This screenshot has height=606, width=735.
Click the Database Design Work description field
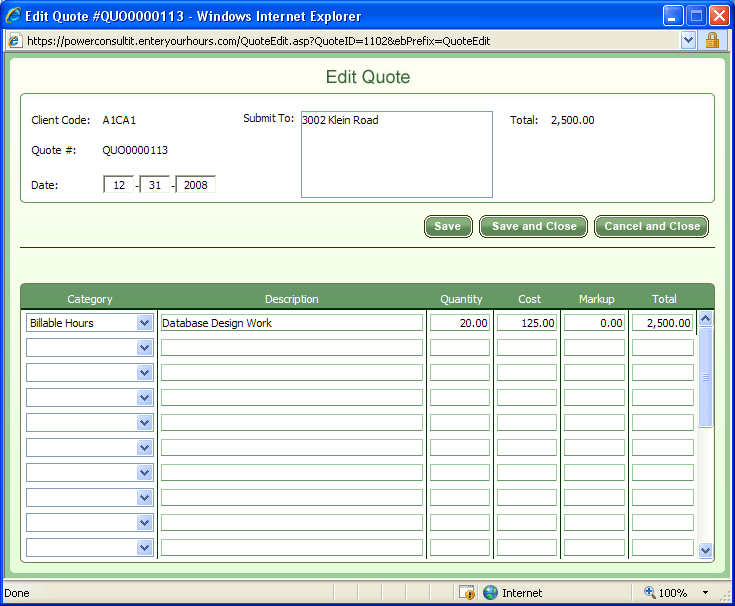[291, 323]
